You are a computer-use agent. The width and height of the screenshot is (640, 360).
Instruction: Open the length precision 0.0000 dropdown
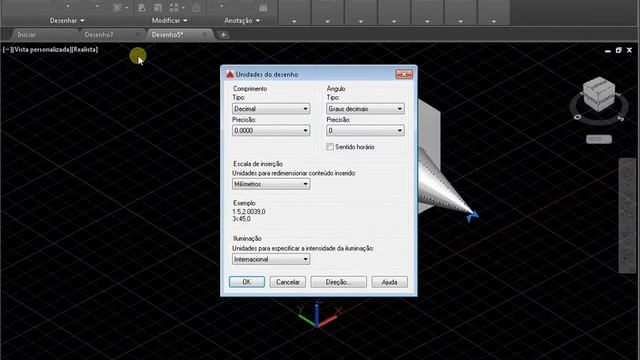point(271,131)
